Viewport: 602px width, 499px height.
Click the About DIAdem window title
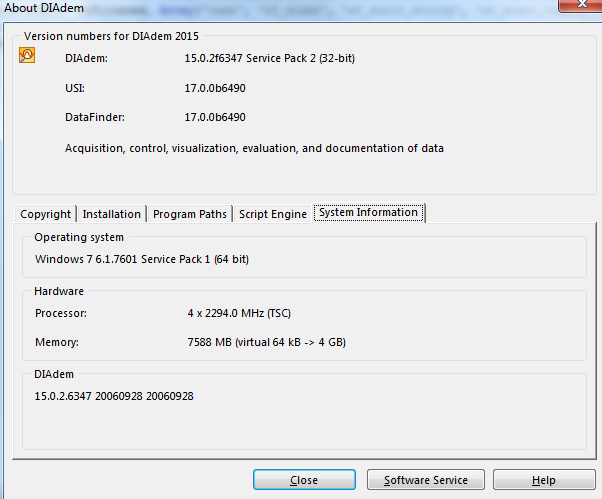click(x=44, y=8)
